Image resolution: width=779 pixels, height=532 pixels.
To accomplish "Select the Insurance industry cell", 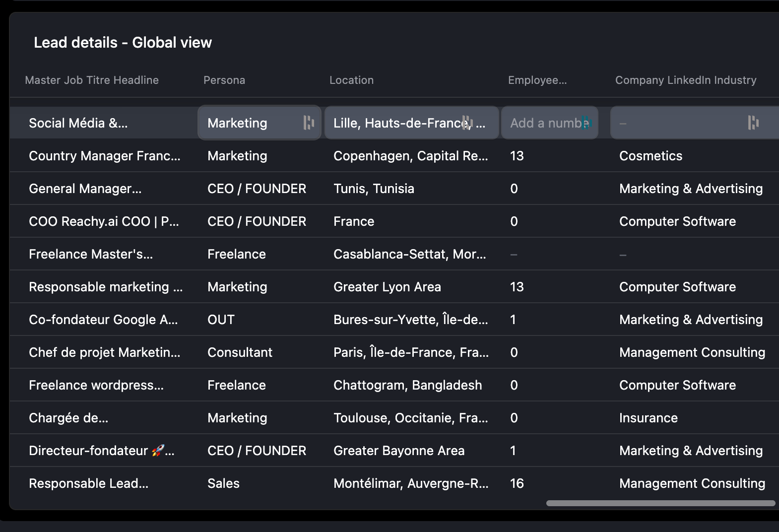I will 648,418.
